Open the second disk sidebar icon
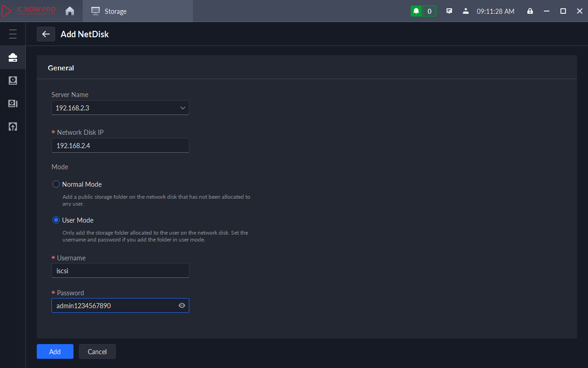The width and height of the screenshot is (588, 368). (13, 80)
